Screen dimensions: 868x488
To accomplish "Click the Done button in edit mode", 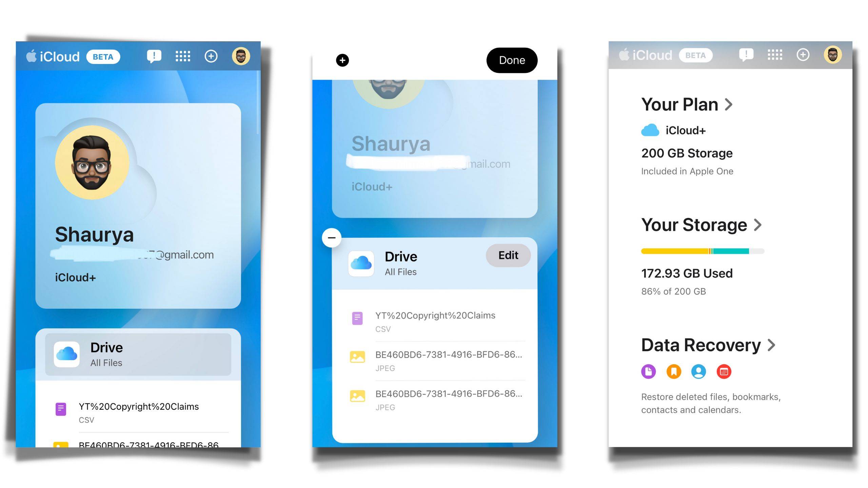I will pos(512,60).
